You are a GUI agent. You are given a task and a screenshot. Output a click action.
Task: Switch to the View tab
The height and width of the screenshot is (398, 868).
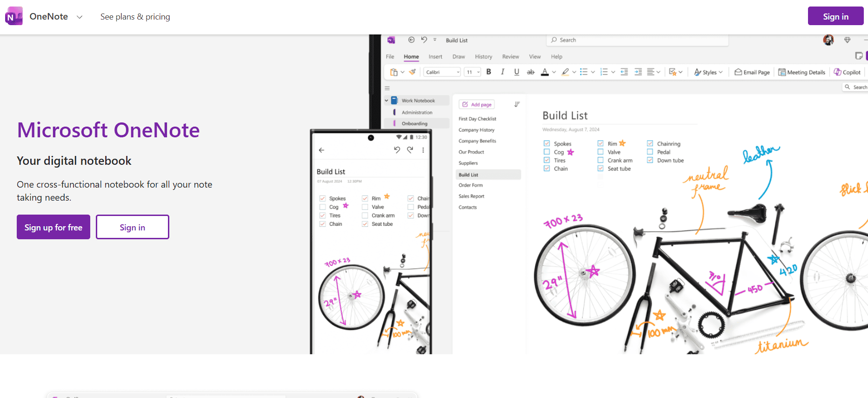[x=535, y=57]
